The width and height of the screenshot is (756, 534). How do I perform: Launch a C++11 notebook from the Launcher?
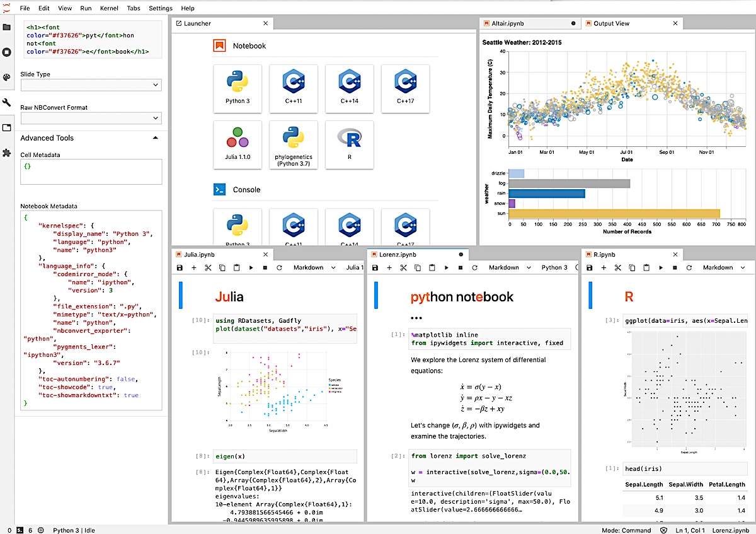tap(294, 89)
